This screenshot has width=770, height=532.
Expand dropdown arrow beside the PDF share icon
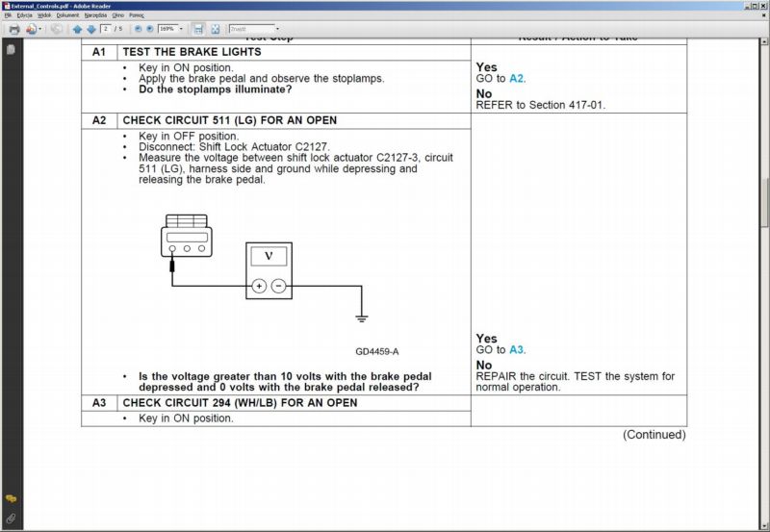pos(40,29)
